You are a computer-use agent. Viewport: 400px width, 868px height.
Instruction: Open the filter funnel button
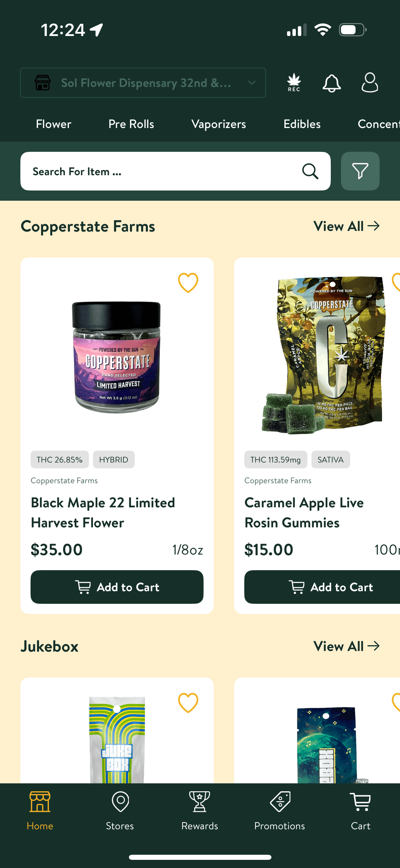pos(360,171)
